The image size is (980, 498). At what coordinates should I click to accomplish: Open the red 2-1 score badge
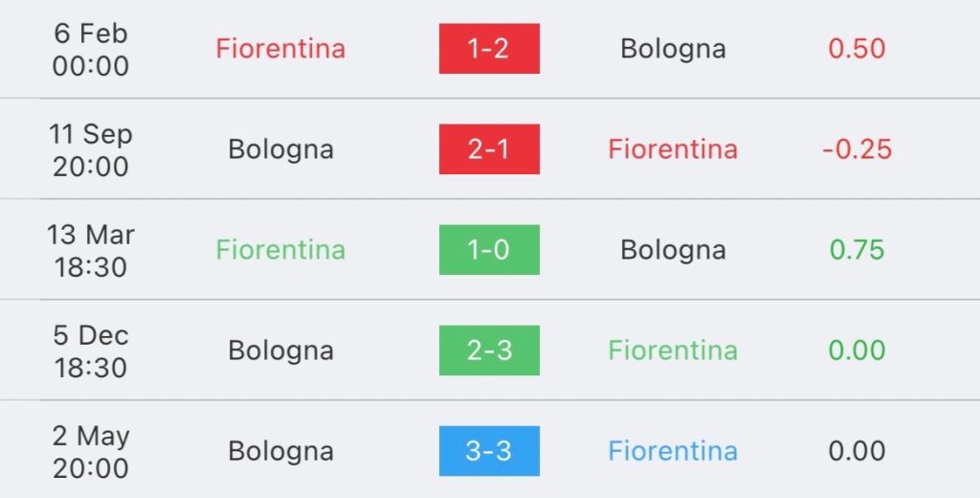pos(489,148)
